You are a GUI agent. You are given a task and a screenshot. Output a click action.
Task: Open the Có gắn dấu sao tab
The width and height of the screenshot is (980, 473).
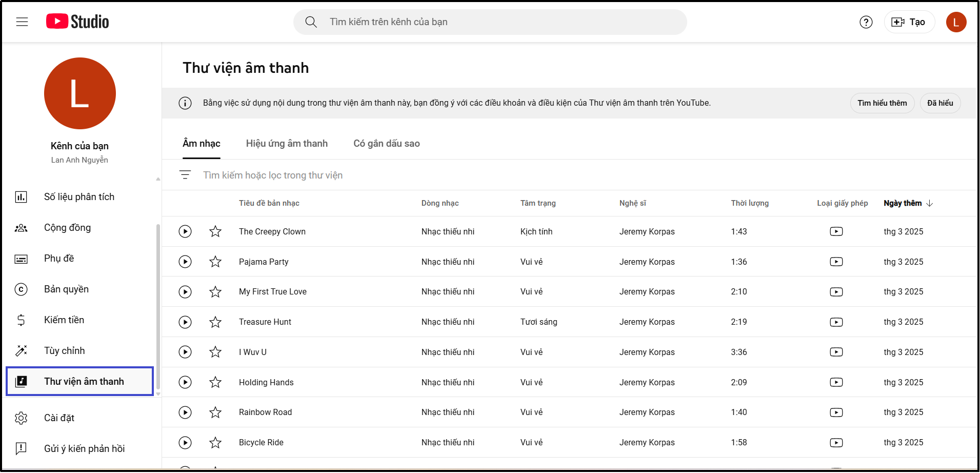[386, 144]
